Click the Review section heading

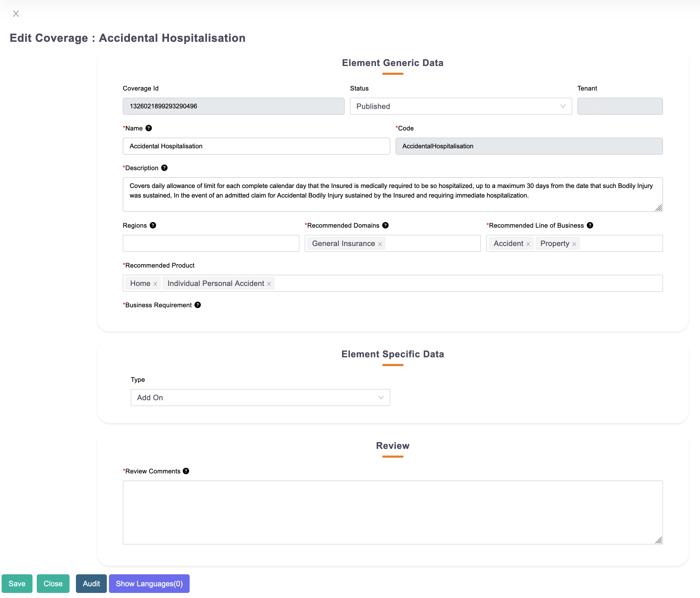[393, 446]
